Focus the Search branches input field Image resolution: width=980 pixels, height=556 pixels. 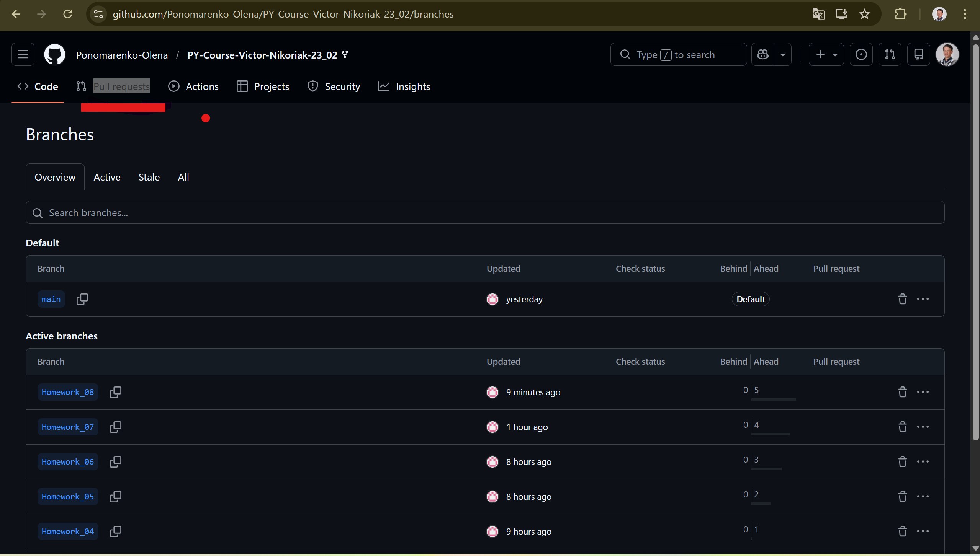tap(485, 213)
